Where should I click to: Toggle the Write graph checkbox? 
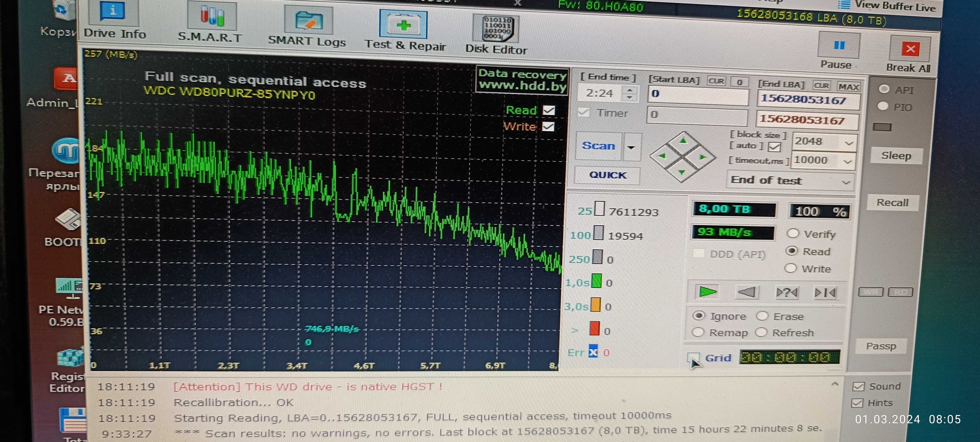548,126
